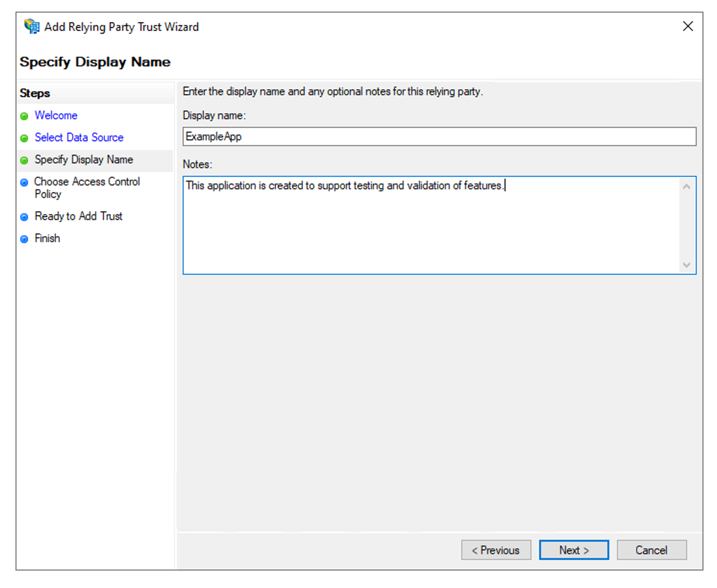Click the scroll-down arrow of Notes field
This screenshot has width=717, height=588.
(687, 265)
